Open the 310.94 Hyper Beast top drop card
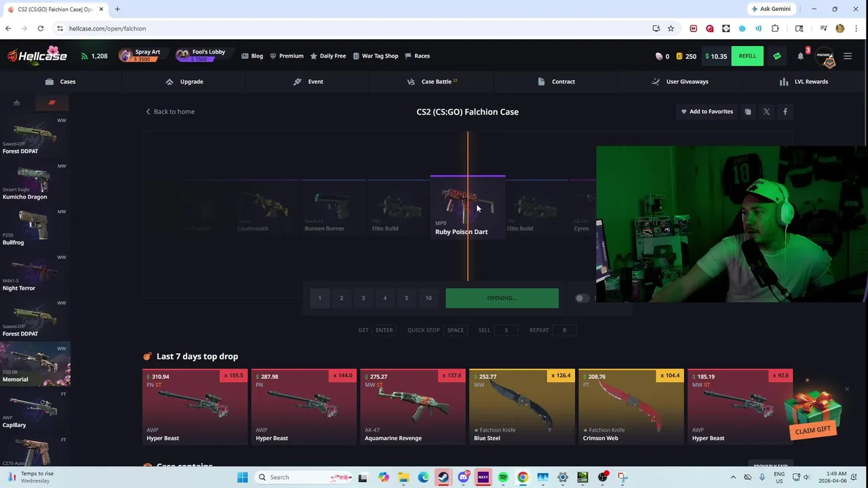This screenshot has width=868, height=488. click(x=195, y=407)
